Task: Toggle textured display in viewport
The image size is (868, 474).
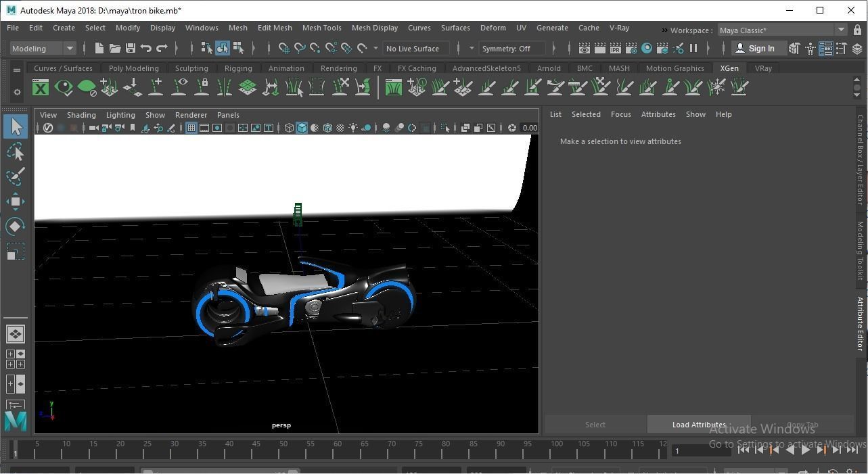Action: pyautogui.click(x=340, y=128)
